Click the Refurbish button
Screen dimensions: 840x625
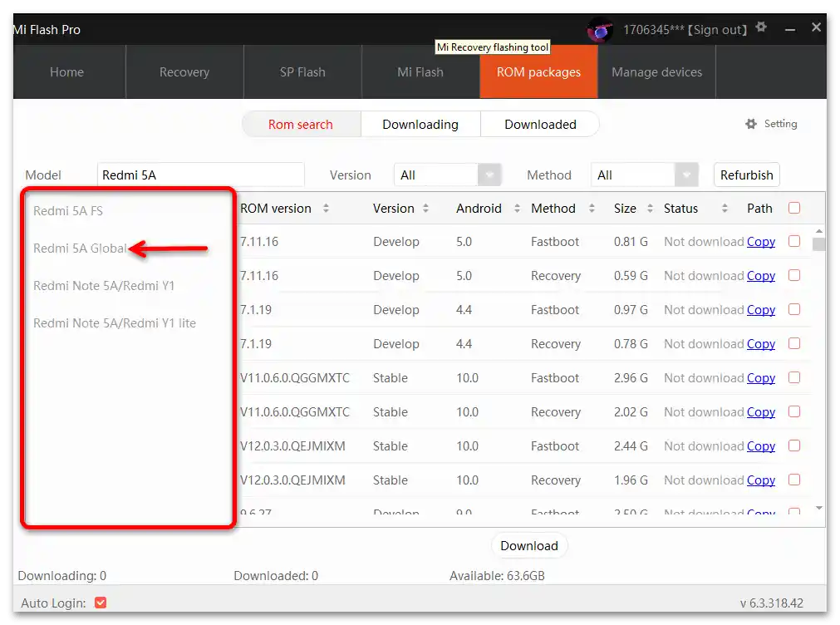(x=746, y=175)
